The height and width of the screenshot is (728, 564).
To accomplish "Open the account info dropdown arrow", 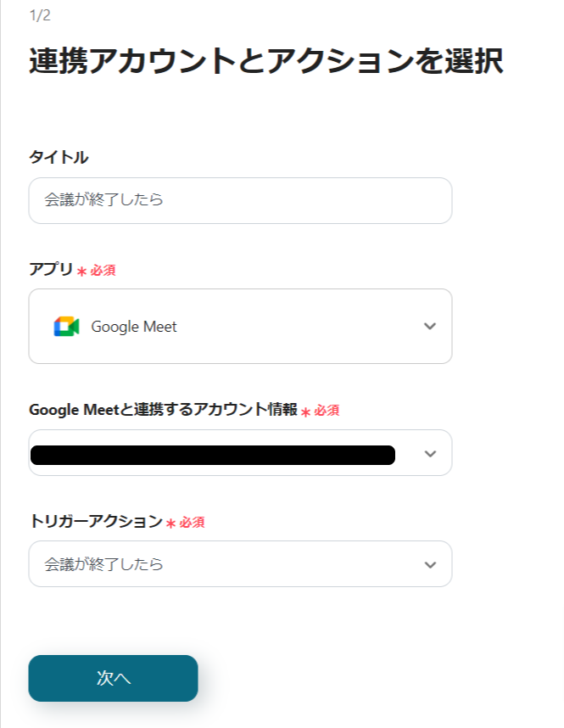I will click(x=430, y=454).
